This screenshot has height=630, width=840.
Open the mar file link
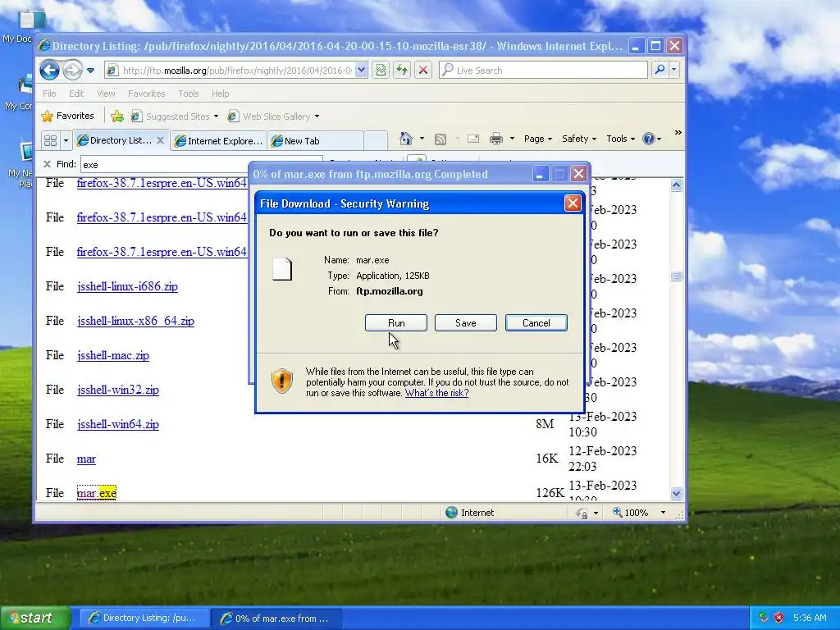pyautogui.click(x=86, y=459)
